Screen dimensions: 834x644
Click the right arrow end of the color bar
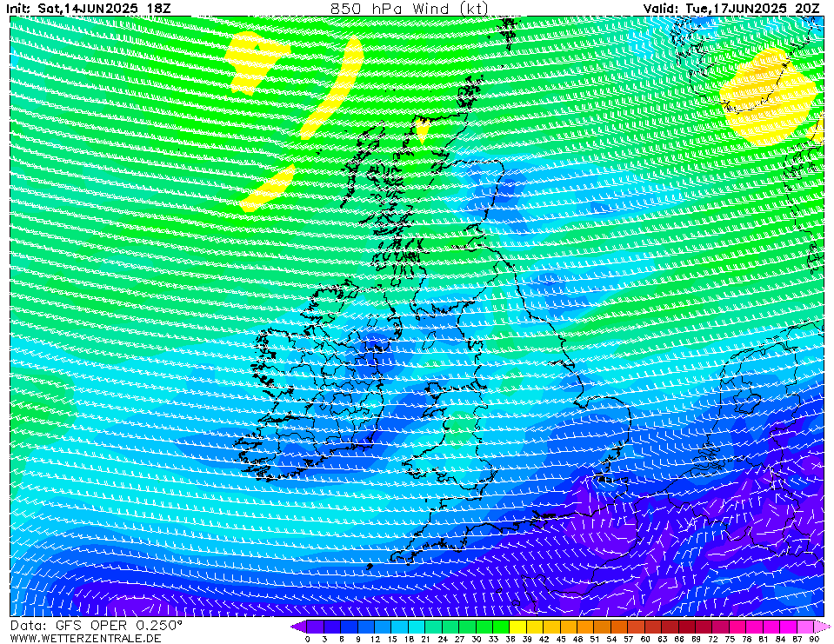pos(822,627)
